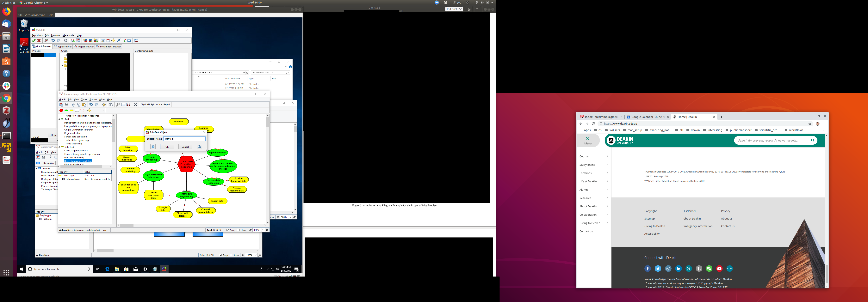868x302 pixels.
Task: Click the black X delete icon
Action: [x=135, y=105]
